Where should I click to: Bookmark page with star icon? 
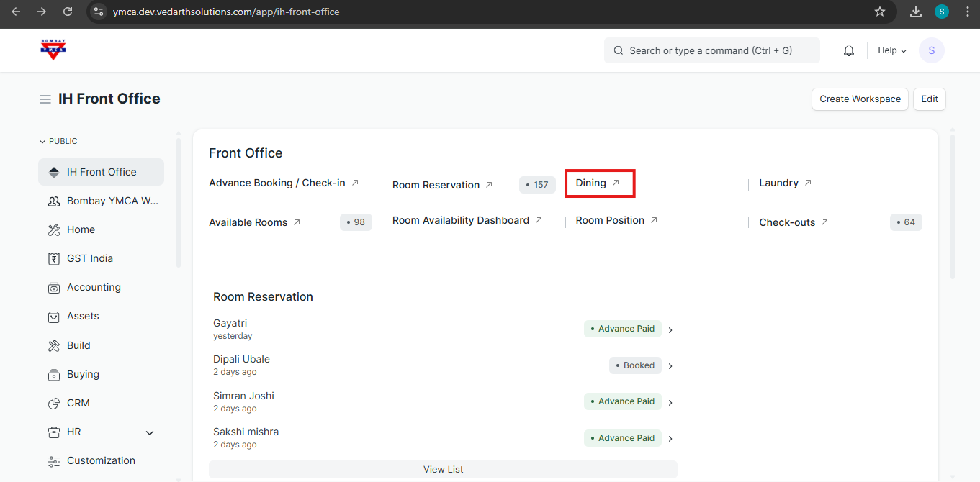pos(879,12)
